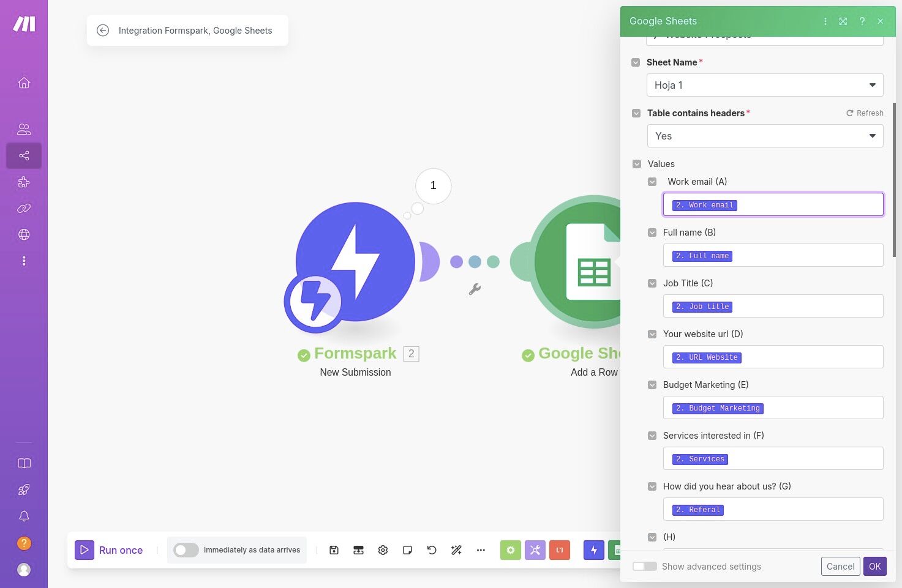Toggle the Full name (B) checkbox
Viewport: 902px width, 588px height.
652,233
